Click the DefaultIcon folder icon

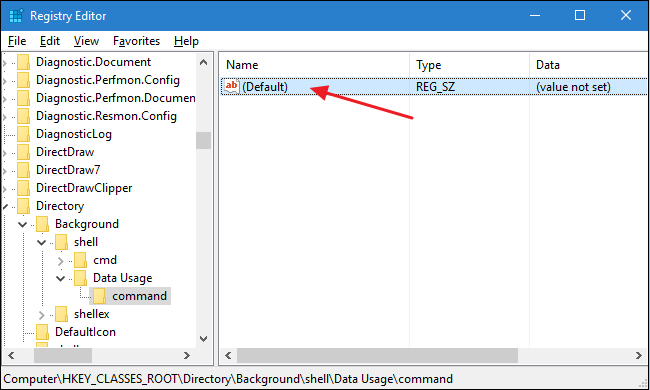tap(42, 332)
